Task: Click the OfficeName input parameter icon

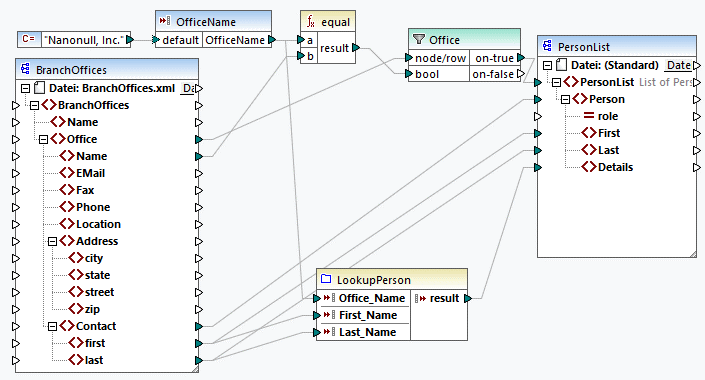Action: (165, 21)
